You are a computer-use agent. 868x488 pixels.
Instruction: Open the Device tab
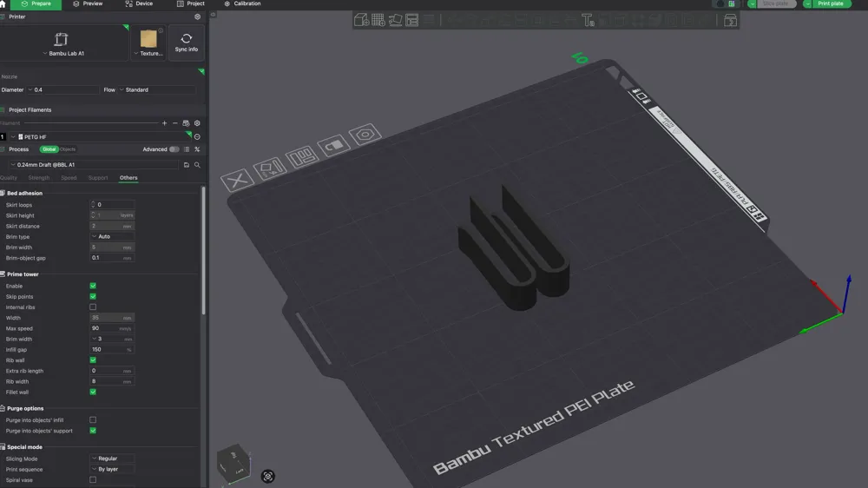(139, 3)
